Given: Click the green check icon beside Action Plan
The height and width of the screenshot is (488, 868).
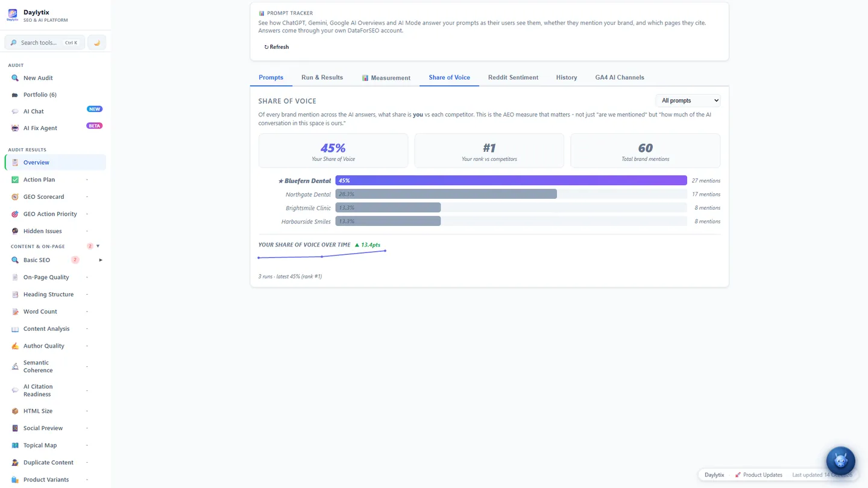Looking at the screenshot, I should click(x=15, y=180).
